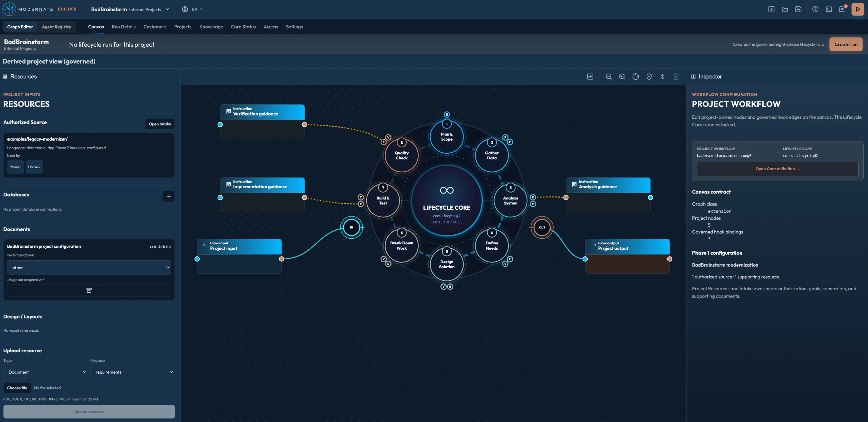Select the Lifecycle Core center node
Image resolution: width=868 pixels, height=422 pixels.
pyautogui.click(x=447, y=201)
